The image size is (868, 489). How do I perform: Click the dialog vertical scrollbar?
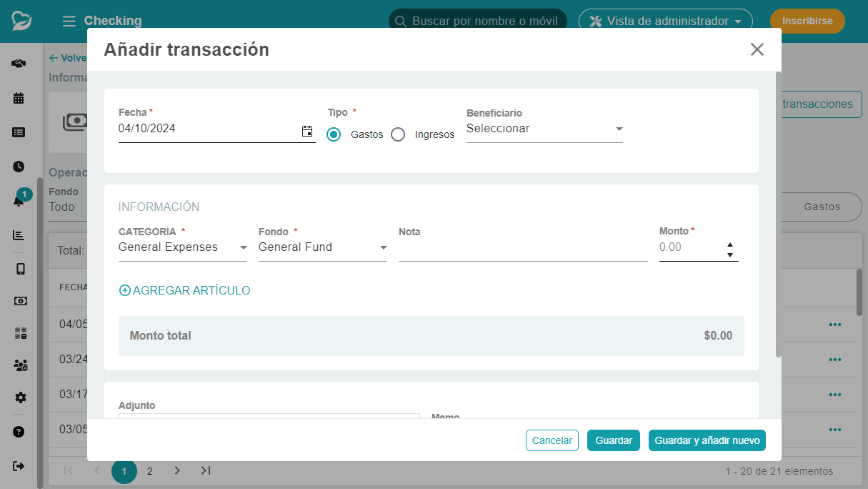click(778, 214)
